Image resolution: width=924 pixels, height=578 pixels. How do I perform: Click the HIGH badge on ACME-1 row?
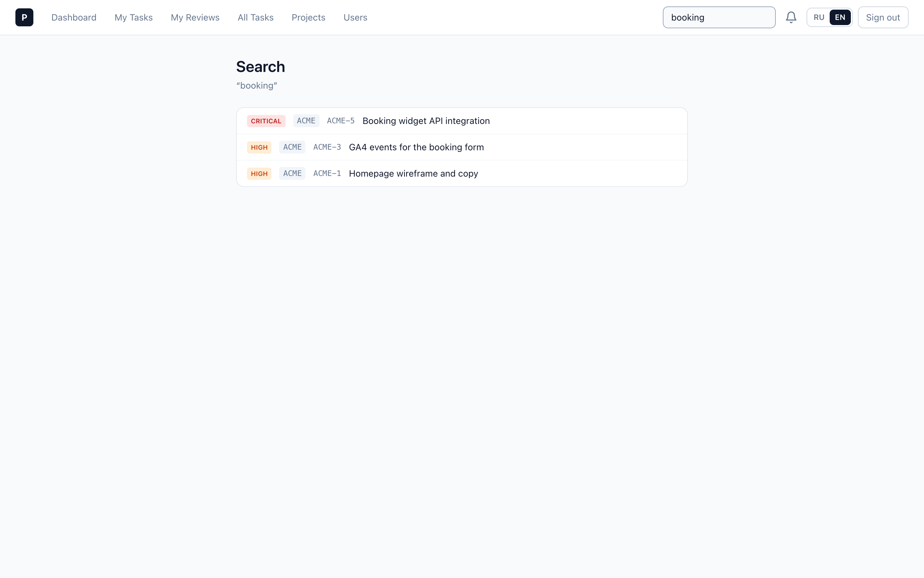[x=259, y=173]
